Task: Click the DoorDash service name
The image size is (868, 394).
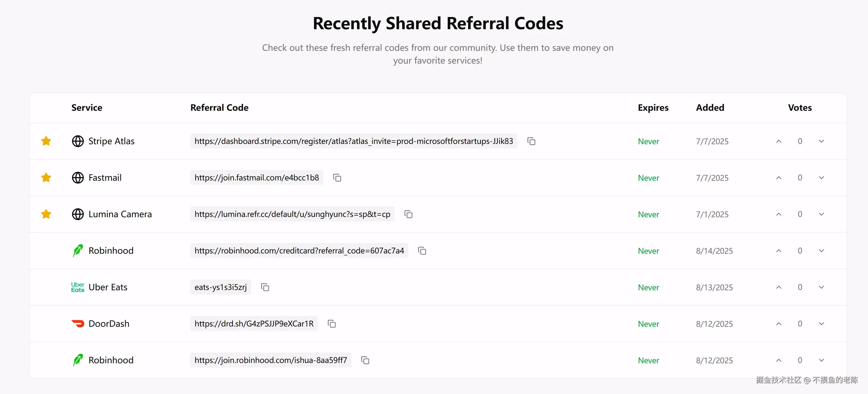Action: click(109, 324)
